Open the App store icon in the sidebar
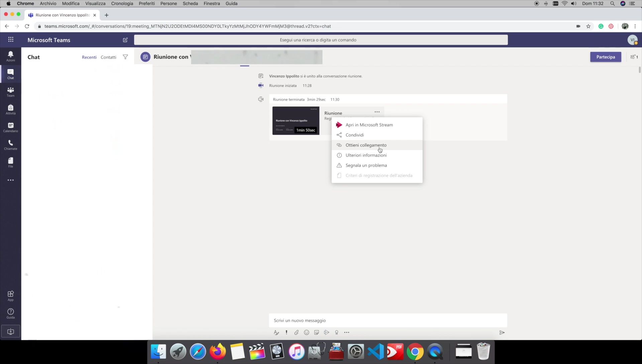The width and height of the screenshot is (642, 364). (x=11, y=296)
